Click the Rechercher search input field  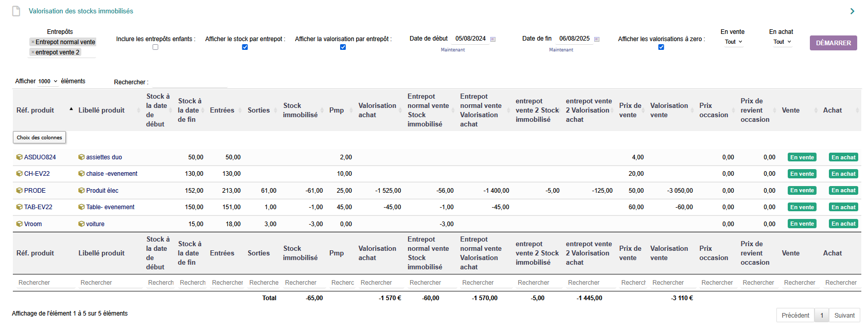pyautogui.click(x=189, y=82)
